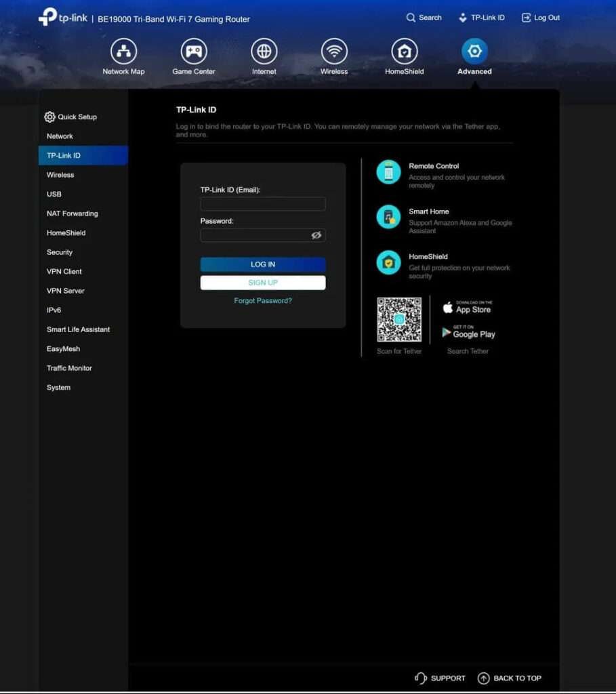Image resolution: width=616 pixels, height=694 pixels.
Task: Open the Google Play download badge
Action: click(x=468, y=332)
